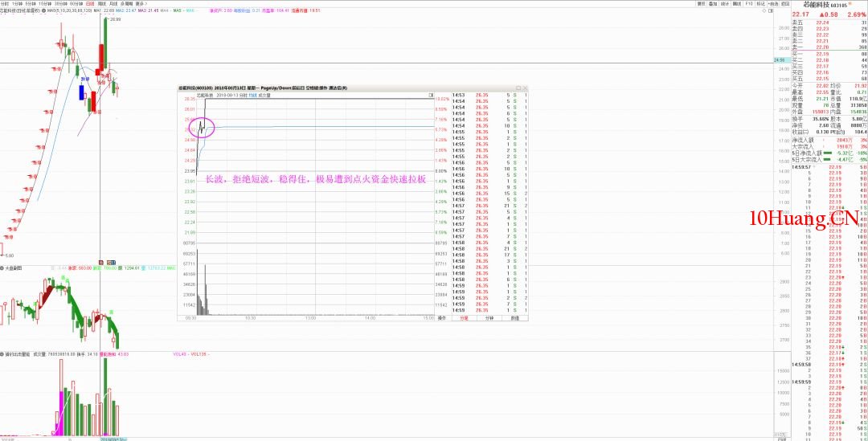This screenshot has height=441, width=868.
Task: Click the 画线 drawing tools button
Action: 736,3
